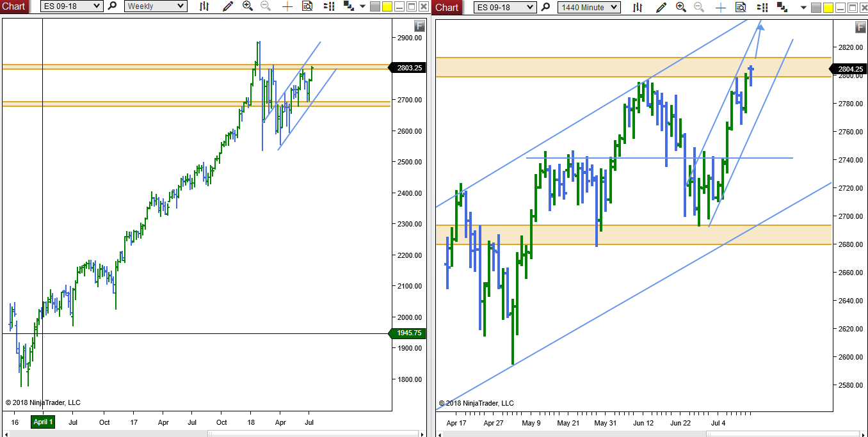
Task: Click the 1945.75 crosshair price marker
Action: [406, 333]
